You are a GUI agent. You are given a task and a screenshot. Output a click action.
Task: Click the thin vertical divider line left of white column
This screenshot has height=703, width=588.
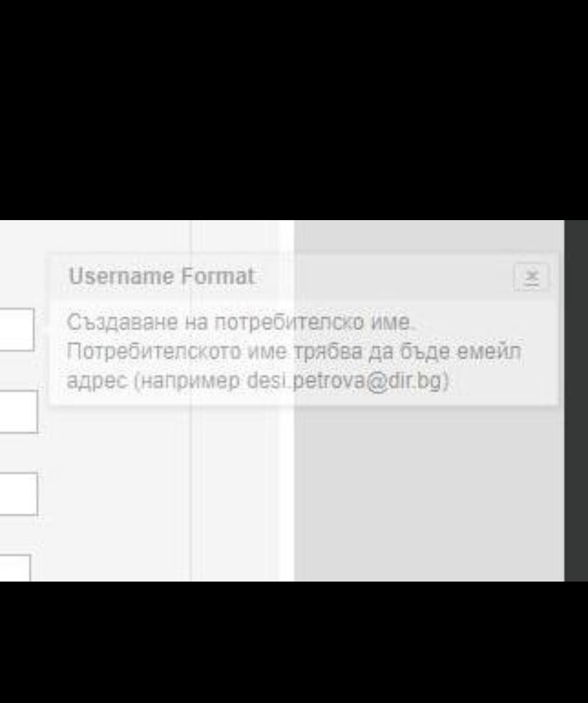tap(190, 494)
